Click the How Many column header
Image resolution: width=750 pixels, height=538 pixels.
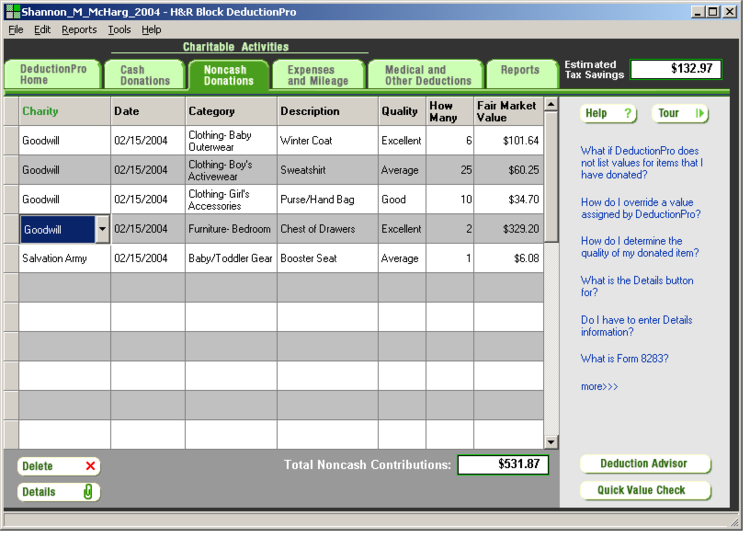pyautogui.click(x=450, y=111)
